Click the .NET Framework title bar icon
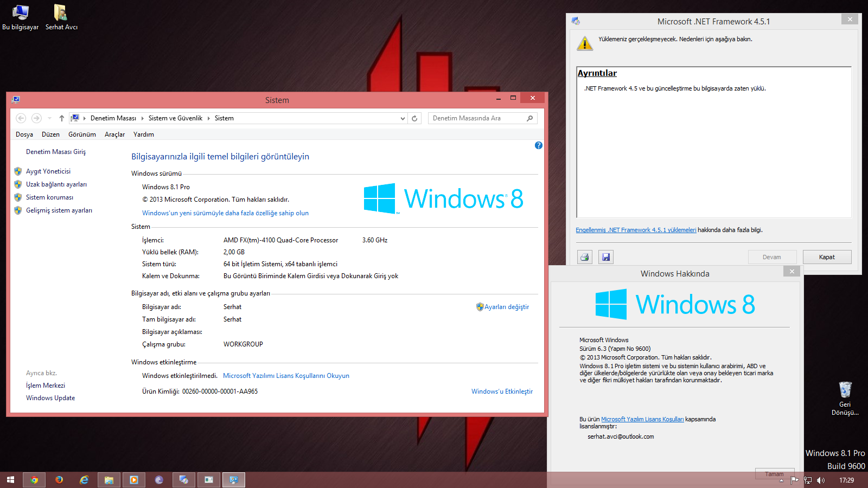This screenshot has height=488, width=868. [576, 21]
